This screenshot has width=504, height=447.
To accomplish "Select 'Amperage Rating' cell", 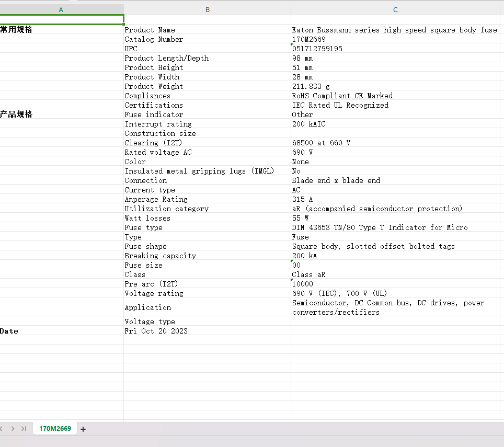I will [208, 199].
